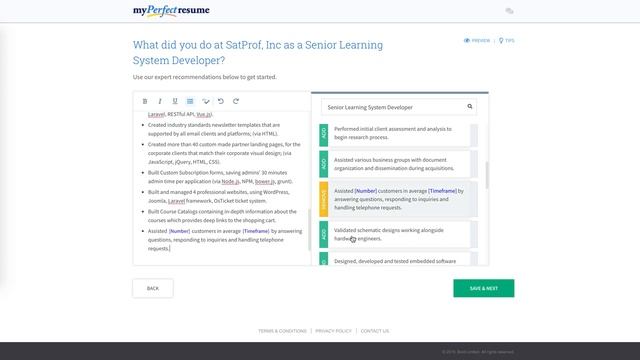The height and width of the screenshot is (360, 640).
Task: Redo the last edit
Action: 236,101
